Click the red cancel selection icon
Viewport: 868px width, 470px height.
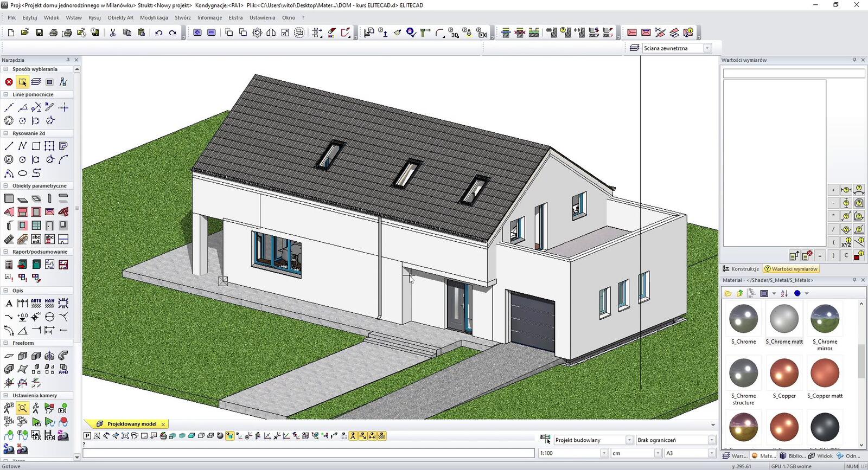(9, 82)
